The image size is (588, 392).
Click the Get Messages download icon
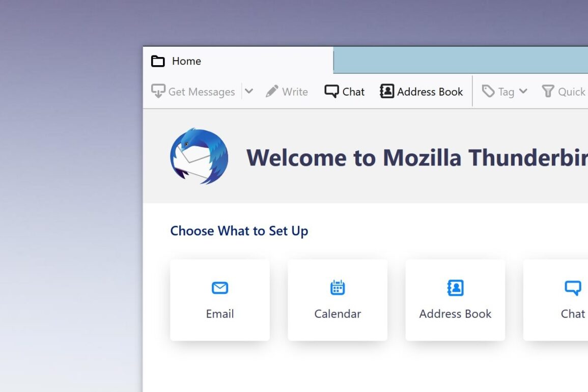click(158, 91)
